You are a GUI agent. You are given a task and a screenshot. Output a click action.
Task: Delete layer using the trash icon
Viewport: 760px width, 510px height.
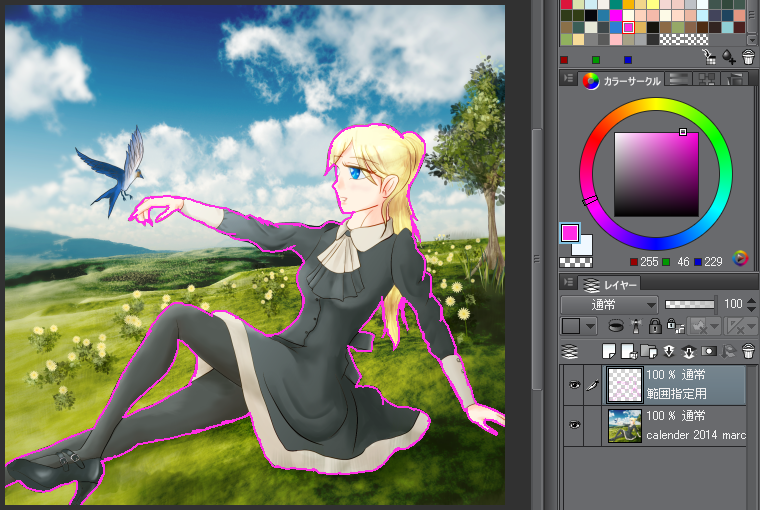click(748, 351)
